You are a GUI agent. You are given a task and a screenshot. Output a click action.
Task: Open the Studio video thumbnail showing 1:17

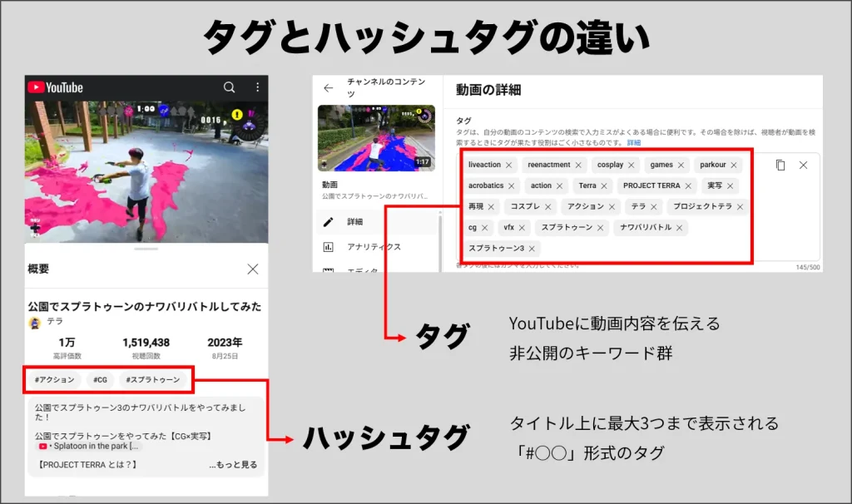tap(376, 138)
